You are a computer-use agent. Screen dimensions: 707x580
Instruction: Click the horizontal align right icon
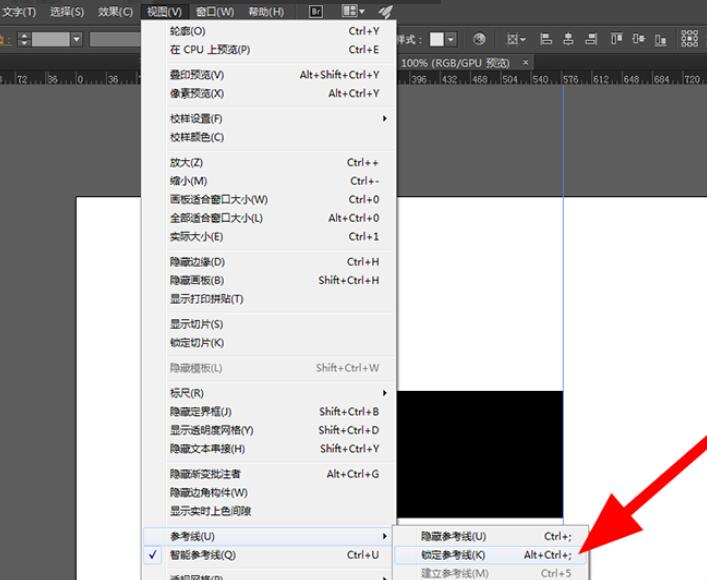pos(592,39)
